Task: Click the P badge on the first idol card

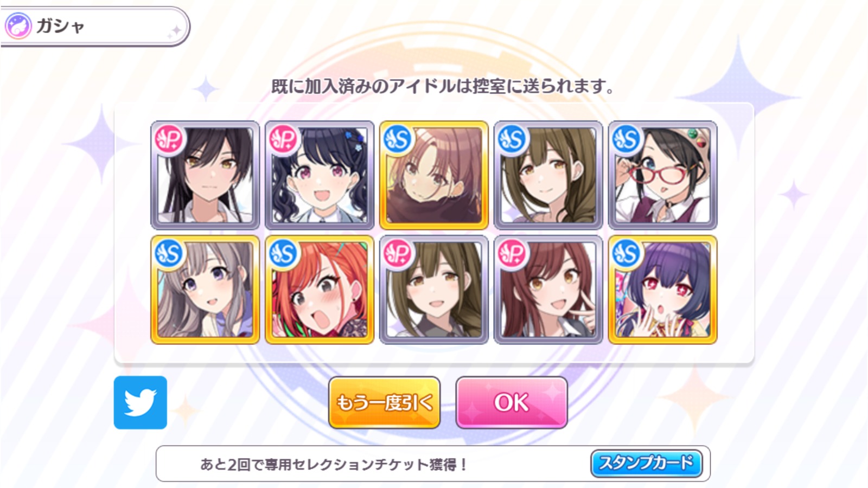Action: click(x=169, y=139)
